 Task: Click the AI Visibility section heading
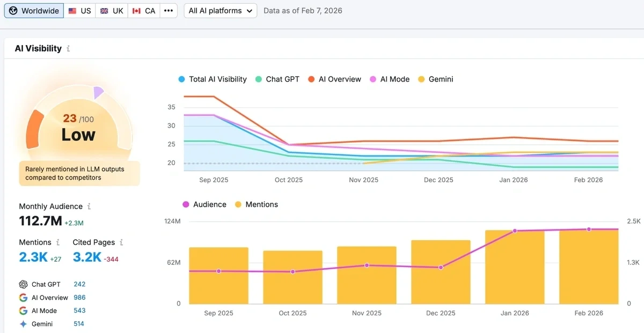click(x=38, y=49)
